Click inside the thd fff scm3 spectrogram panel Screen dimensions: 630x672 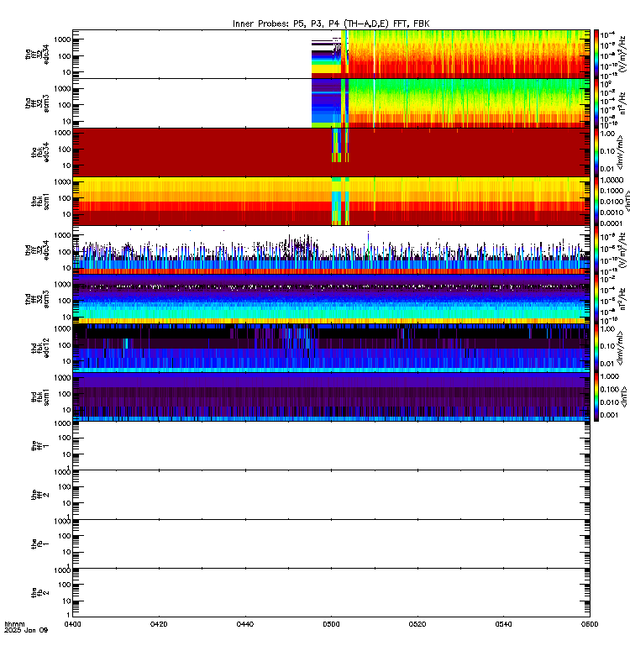[x=331, y=299]
